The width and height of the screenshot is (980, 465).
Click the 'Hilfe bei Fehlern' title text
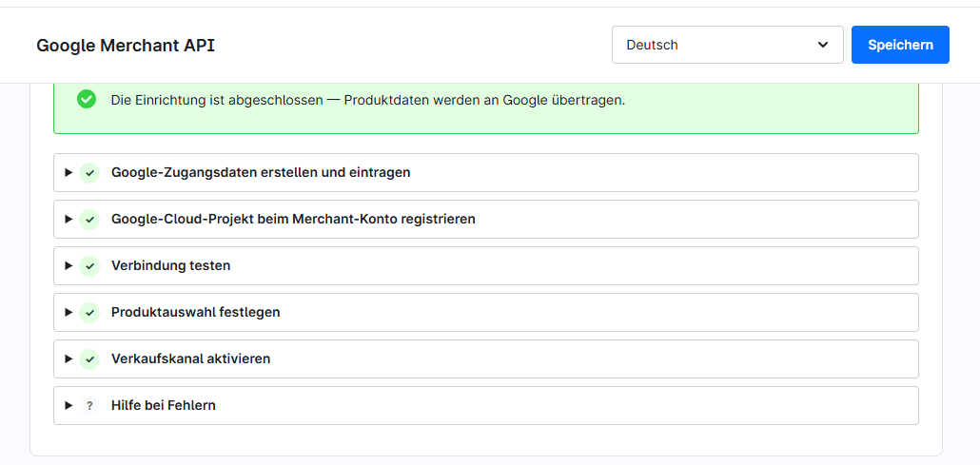(163, 406)
